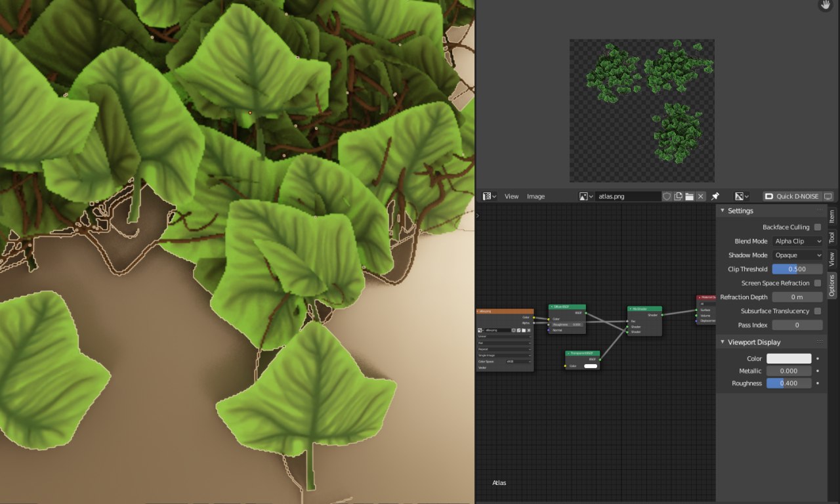Enable Screen Space Refraction checkbox
Viewport: 840px width, 504px height.
point(817,283)
